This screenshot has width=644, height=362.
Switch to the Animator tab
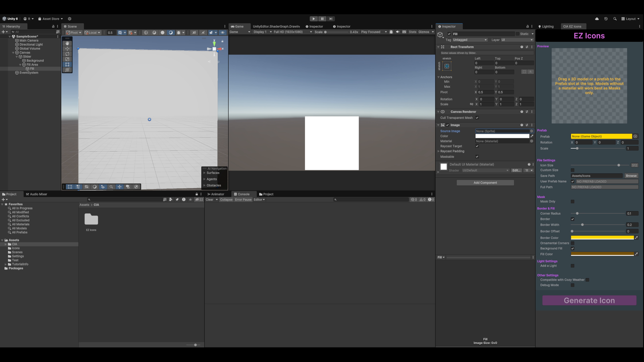click(x=216, y=194)
